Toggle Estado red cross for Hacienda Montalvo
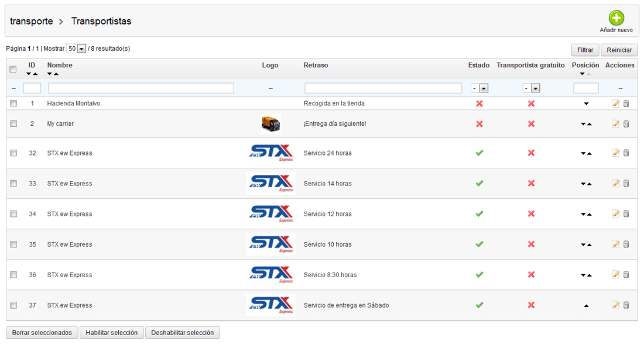Viewport: 644px width, 345px height. 479,103
